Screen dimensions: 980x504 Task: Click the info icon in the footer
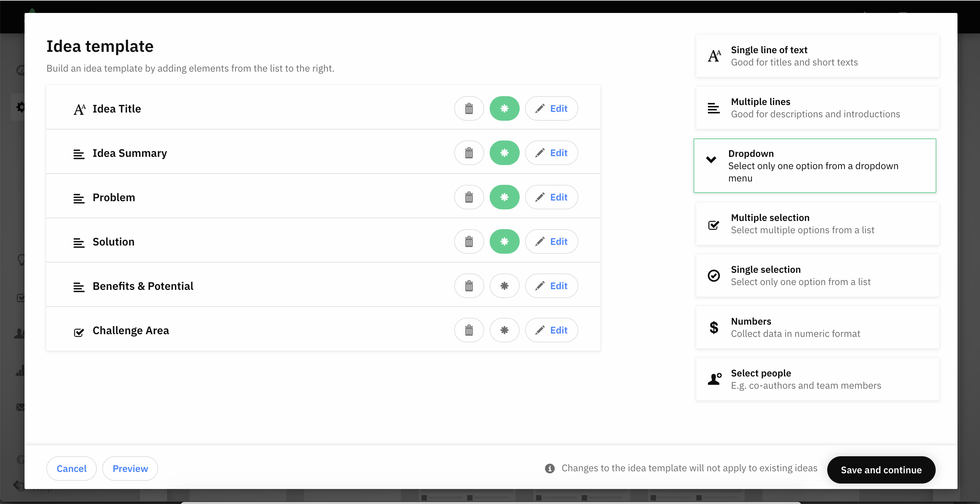pos(550,468)
